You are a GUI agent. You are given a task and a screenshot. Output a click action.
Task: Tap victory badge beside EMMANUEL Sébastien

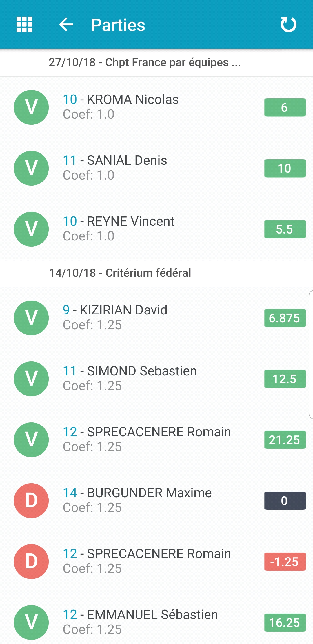tap(31, 623)
